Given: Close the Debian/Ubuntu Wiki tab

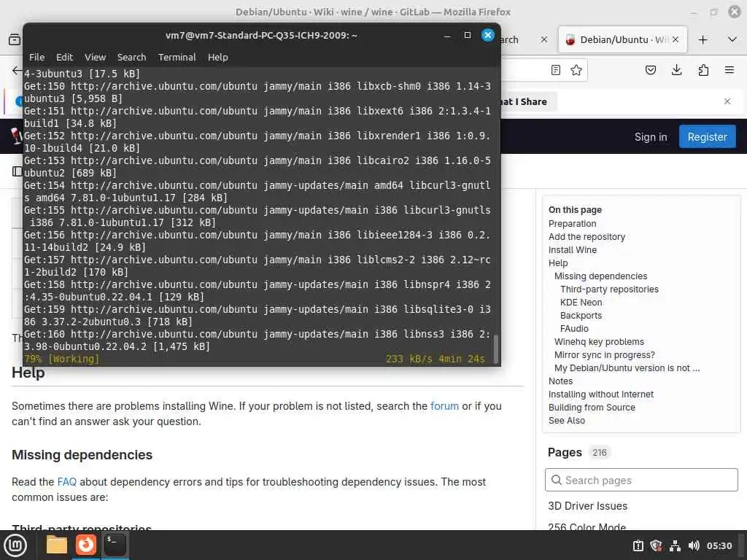Looking at the screenshot, I should pos(676,39).
